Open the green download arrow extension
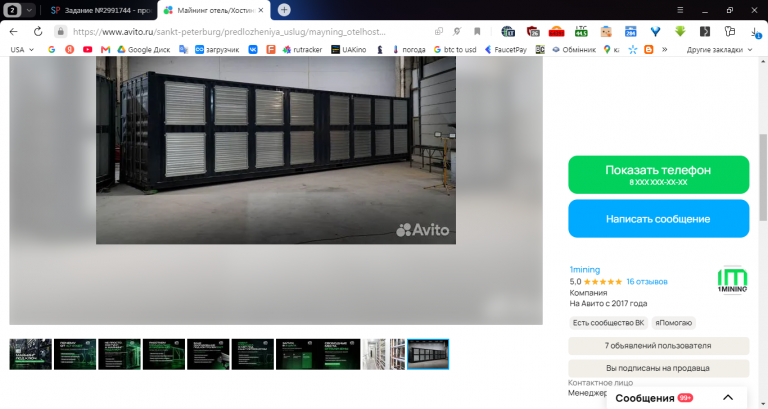 pyautogui.click(x=680, y=31)
